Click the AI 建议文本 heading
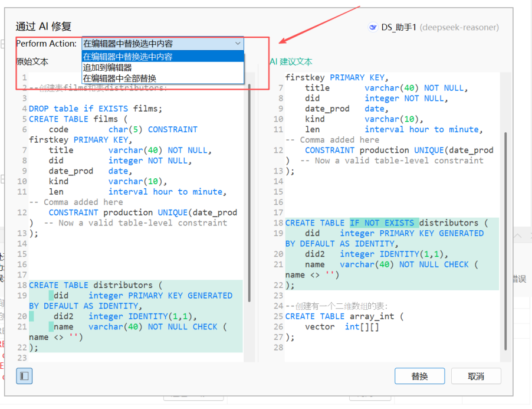532x409 pixels. click(x=291, y=61)
